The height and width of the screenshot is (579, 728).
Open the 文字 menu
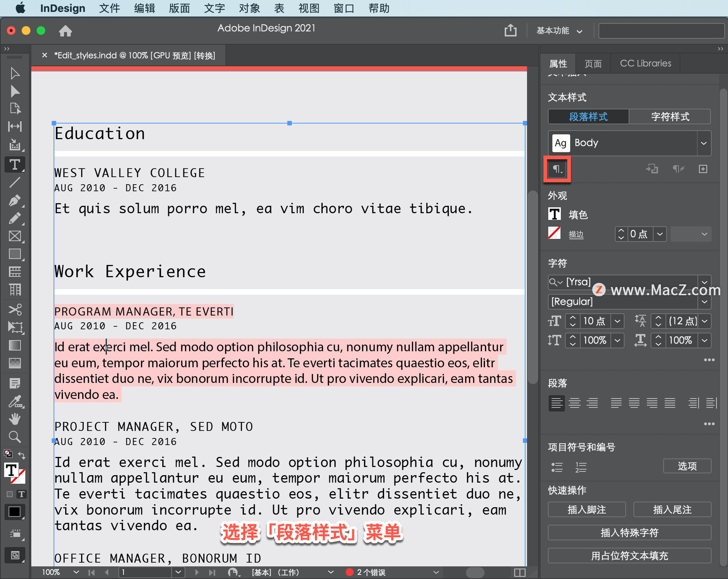click(x=214, y=8)
